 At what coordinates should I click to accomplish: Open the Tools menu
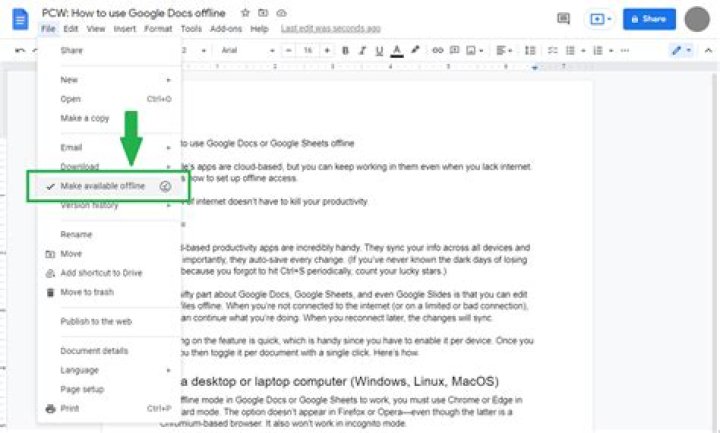click(191, 28)
